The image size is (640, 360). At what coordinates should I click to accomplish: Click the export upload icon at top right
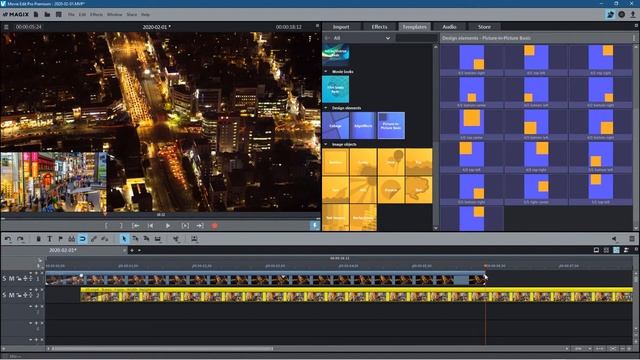(x=633, y=14)
